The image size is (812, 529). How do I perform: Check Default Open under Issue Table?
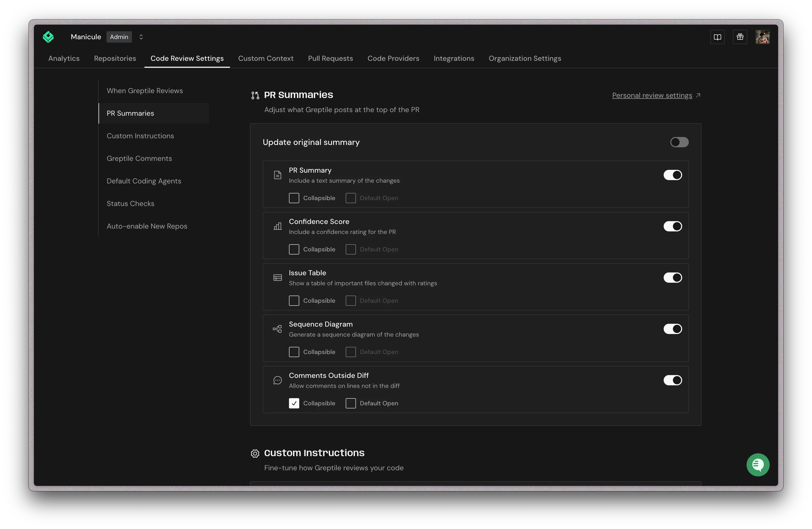point(350,301)
